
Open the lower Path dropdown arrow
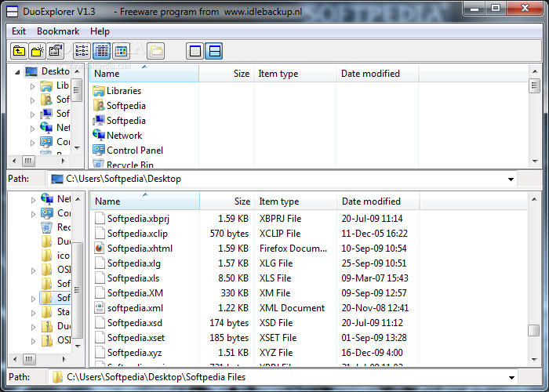511,377
